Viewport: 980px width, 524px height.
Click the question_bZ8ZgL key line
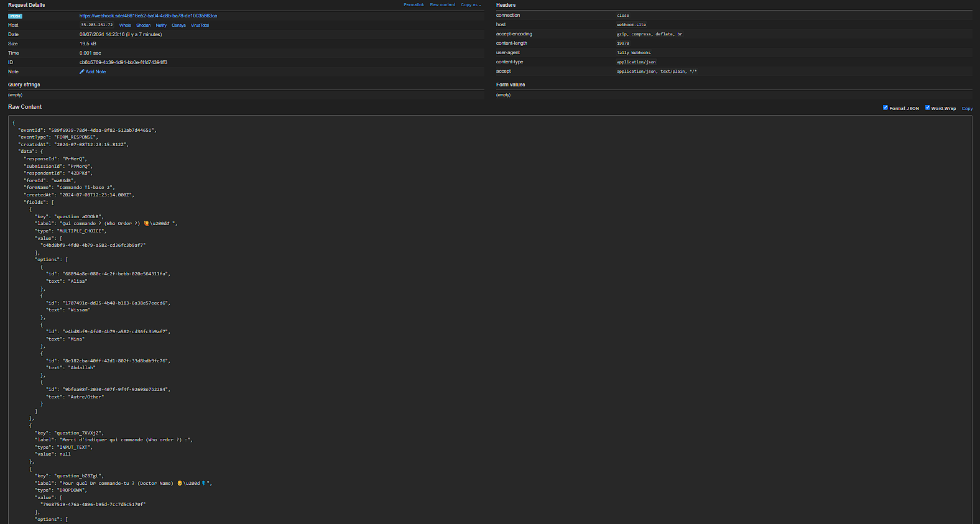[69, 476]
